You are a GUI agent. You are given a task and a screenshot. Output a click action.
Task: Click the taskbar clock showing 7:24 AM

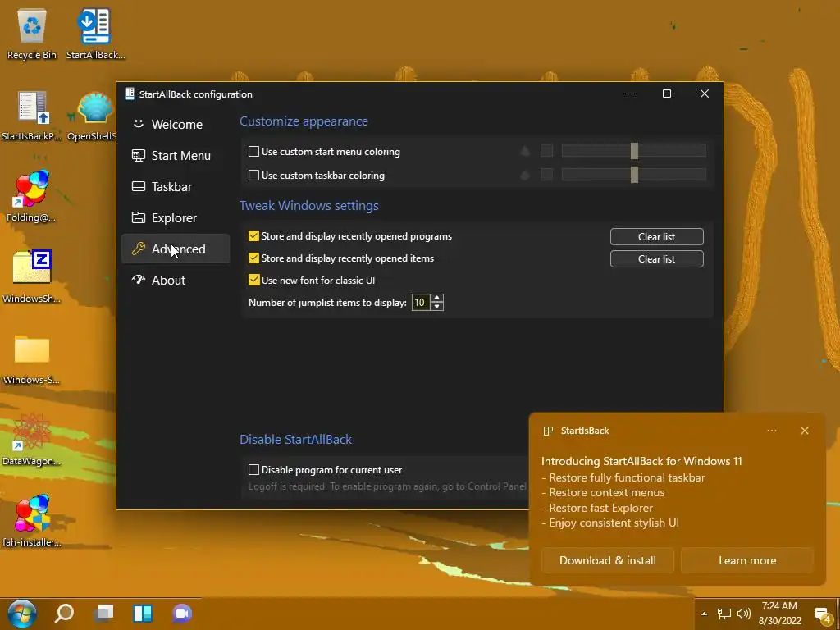coord(779,614)
